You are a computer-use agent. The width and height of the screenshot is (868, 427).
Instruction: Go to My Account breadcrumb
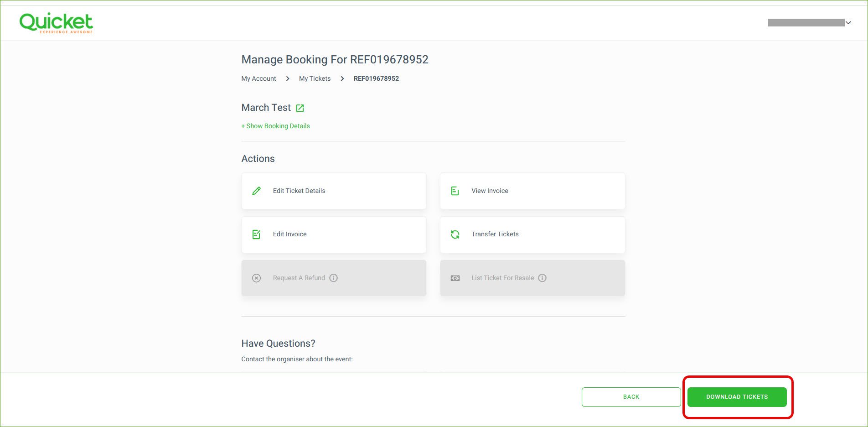tap(258, 78)
